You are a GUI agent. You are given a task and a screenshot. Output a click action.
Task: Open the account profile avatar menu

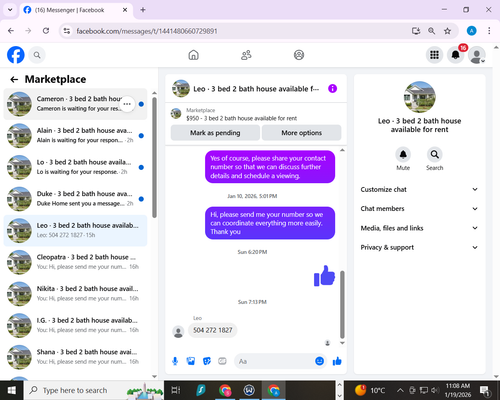(477, 55)
